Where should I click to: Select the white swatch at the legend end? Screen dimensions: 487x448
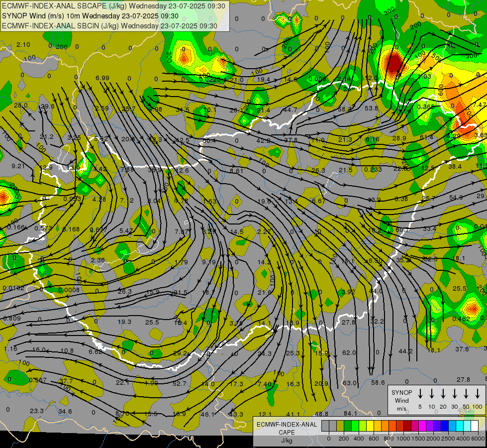point(475,426)
